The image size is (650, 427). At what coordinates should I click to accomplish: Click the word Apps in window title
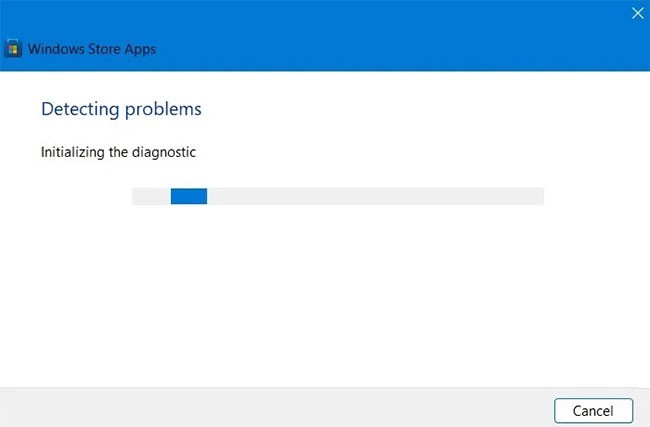[x=141, y=49]
